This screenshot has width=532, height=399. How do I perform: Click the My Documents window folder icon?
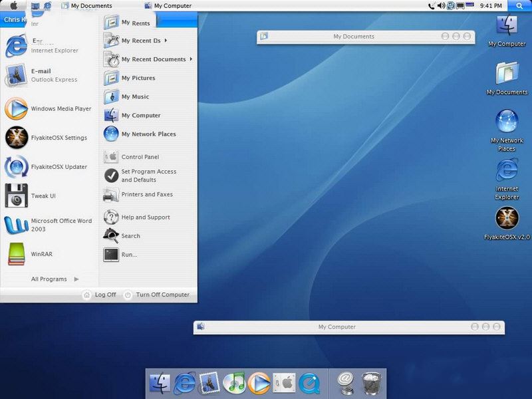(x=264, y=36)
